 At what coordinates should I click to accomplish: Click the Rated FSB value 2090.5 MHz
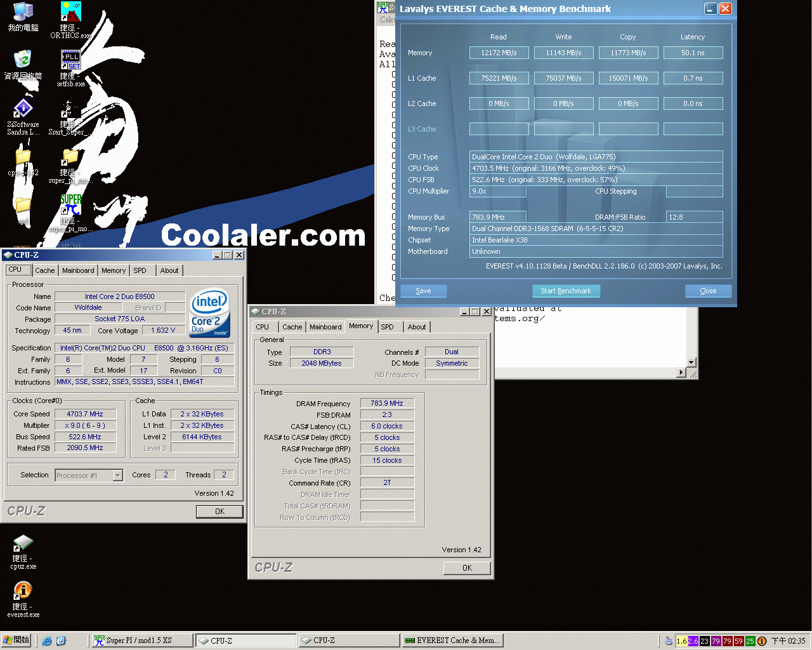tap(85, 448)
